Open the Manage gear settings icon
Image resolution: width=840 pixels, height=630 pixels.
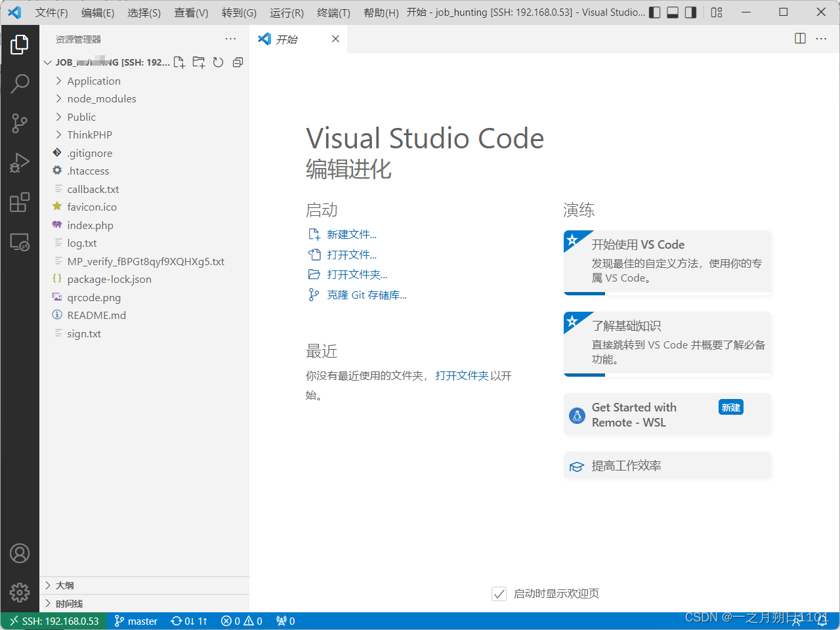coord(20,593)
